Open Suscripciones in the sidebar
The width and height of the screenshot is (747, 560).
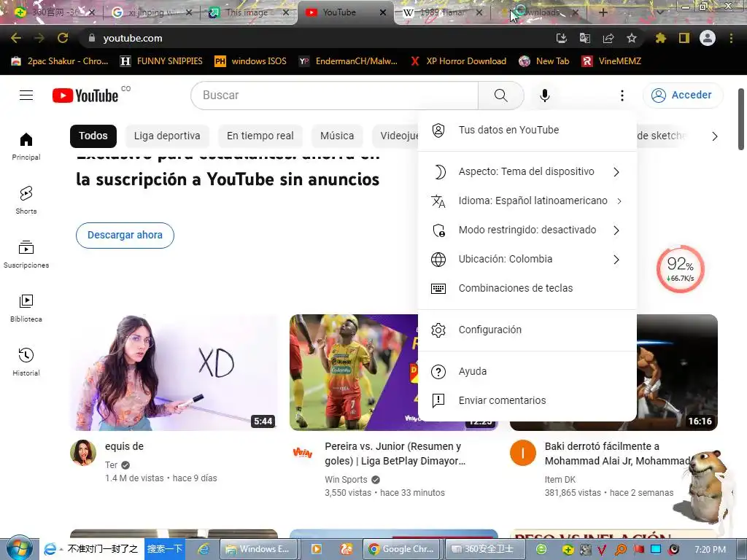(x=26, y=254)
